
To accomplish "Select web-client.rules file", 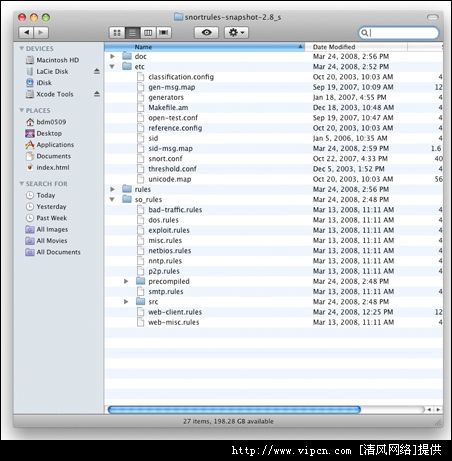I will [175, 312].
